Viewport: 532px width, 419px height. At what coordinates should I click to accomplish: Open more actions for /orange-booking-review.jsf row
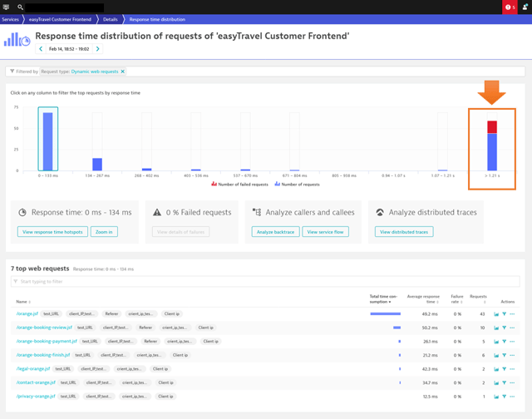click(512, 328)
